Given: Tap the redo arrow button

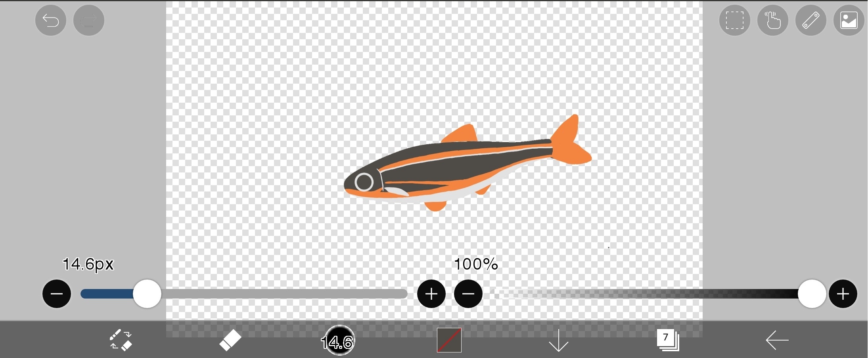Looking at the screenshot, I should click(89, 20).
